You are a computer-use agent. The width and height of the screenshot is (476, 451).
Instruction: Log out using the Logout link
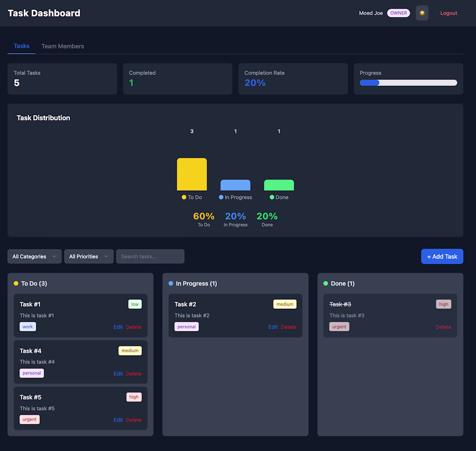point(448,13)
